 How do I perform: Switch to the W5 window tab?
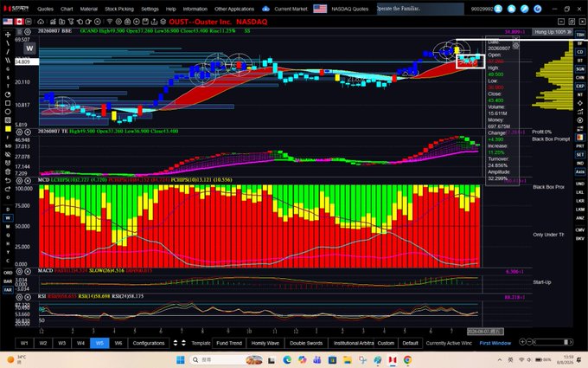tap(99, 343)
